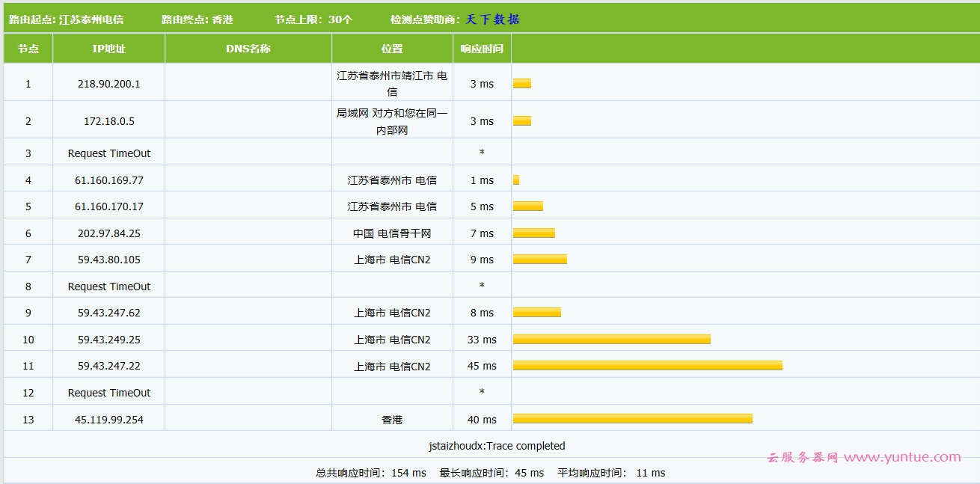Click the 33 ms response time value

click(x=482, y=339)
